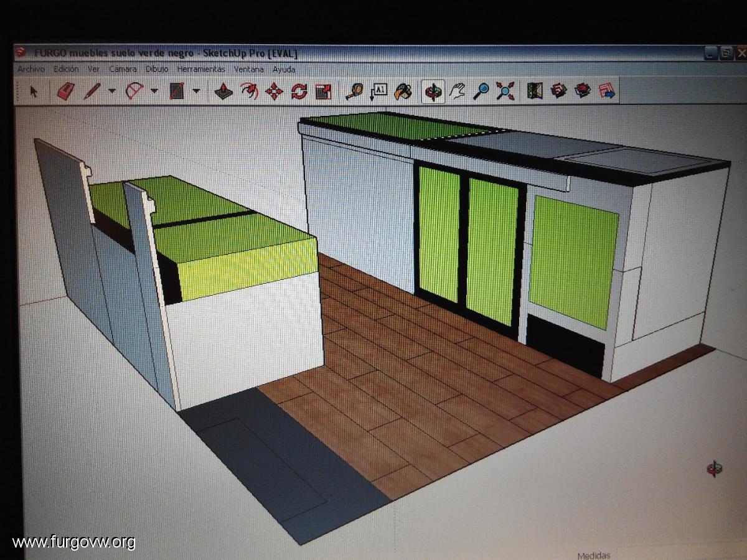
Task: Click the share model icon
Action: pyautogui.click(x=558, y=91)
